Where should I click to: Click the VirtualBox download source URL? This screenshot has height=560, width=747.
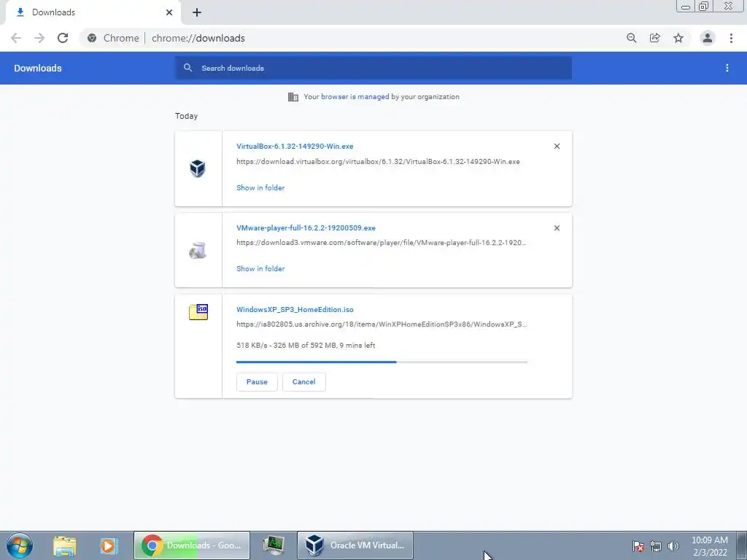[x=378, y=161]
